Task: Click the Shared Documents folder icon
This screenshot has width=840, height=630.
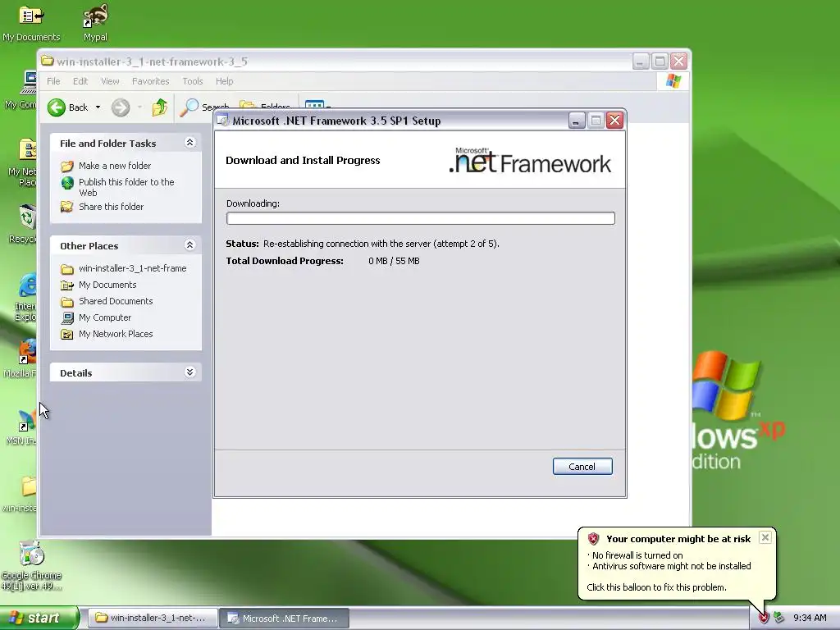Action: tap(67, 302)
